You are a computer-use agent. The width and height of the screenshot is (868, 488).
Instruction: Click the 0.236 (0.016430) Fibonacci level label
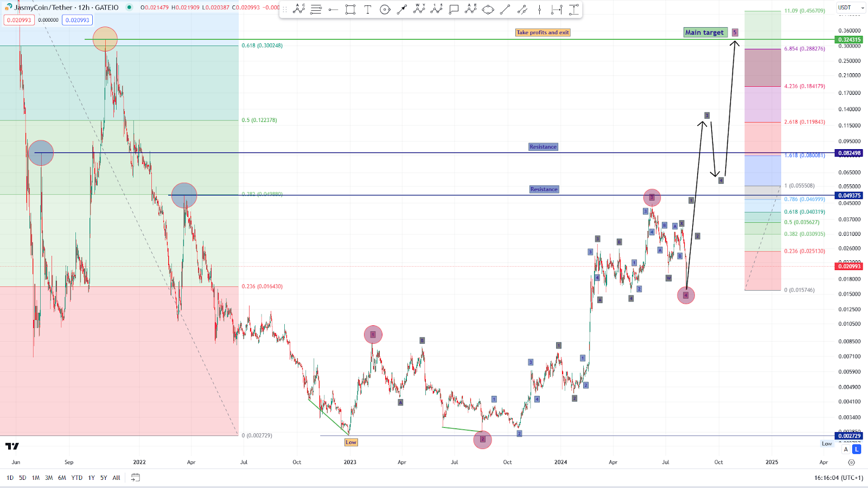(262, 286)
